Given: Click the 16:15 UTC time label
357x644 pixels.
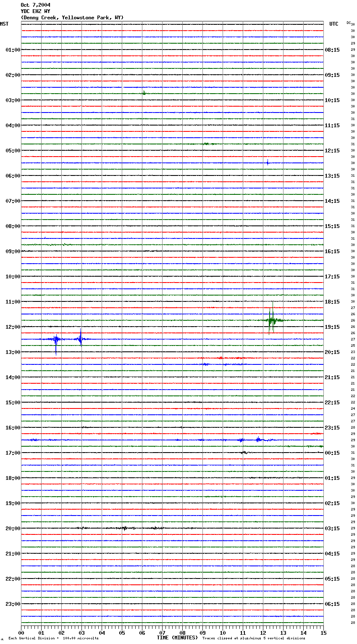Looking at the screenshot, I should (332, 251).
